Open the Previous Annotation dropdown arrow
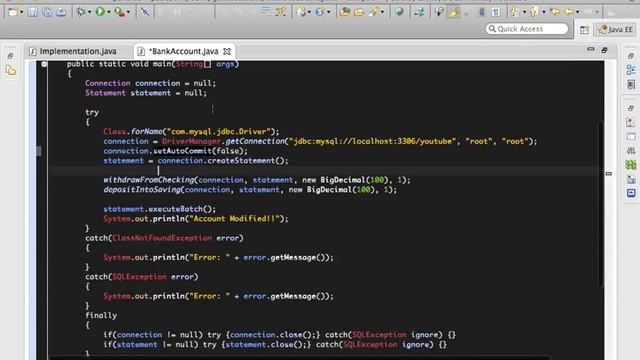This screenshot has height=360, width=640. click(x=543, y=13)
